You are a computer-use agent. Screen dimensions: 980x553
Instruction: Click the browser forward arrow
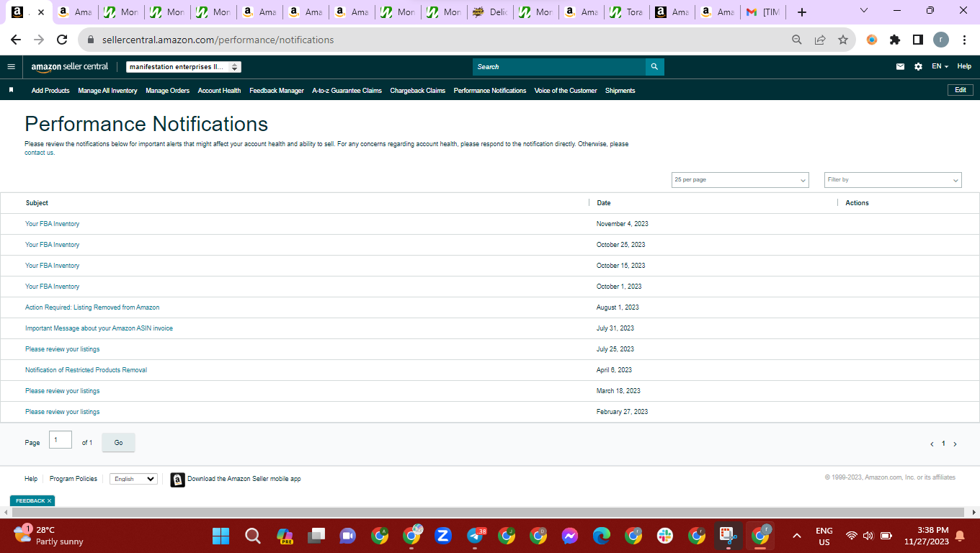(x=39, y=40)
